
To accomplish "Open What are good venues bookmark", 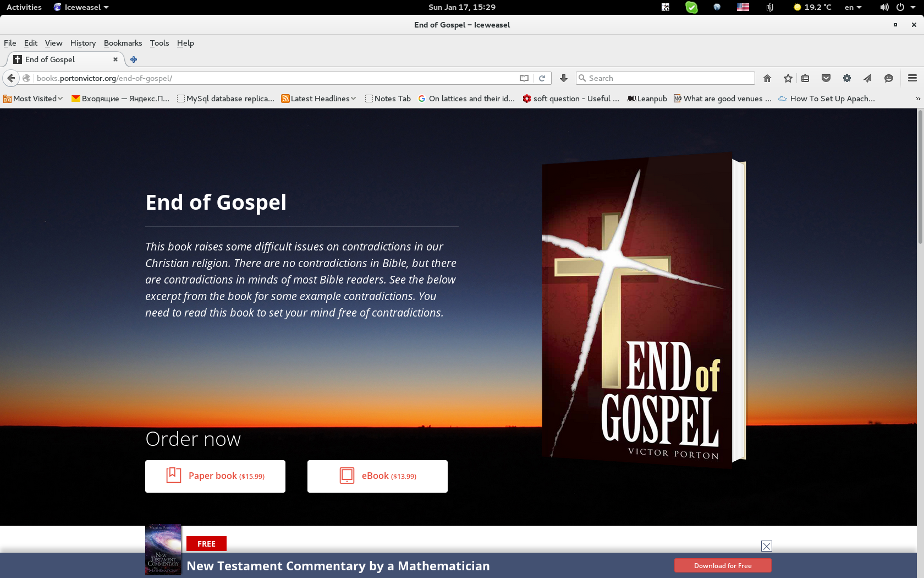I will point(723,99).
